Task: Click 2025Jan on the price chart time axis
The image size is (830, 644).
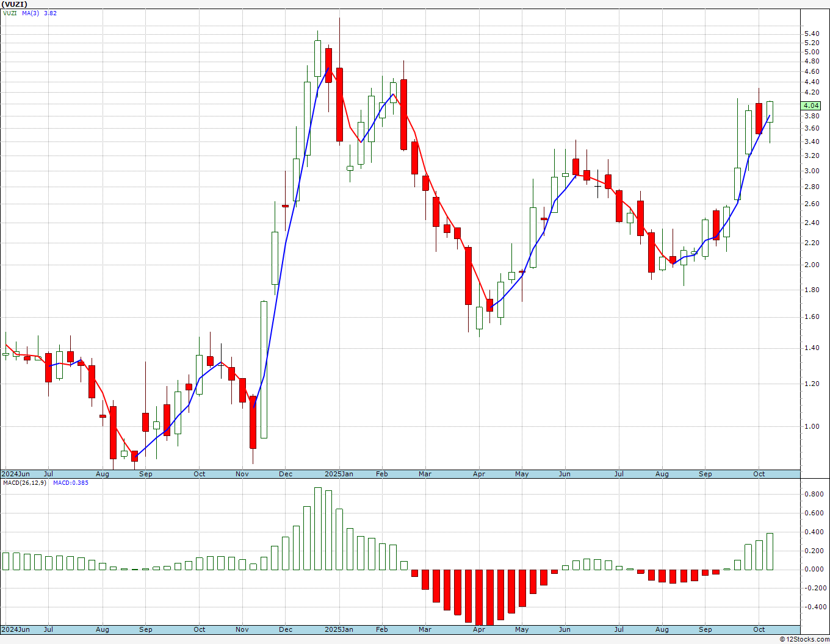Action: point(339,474)
